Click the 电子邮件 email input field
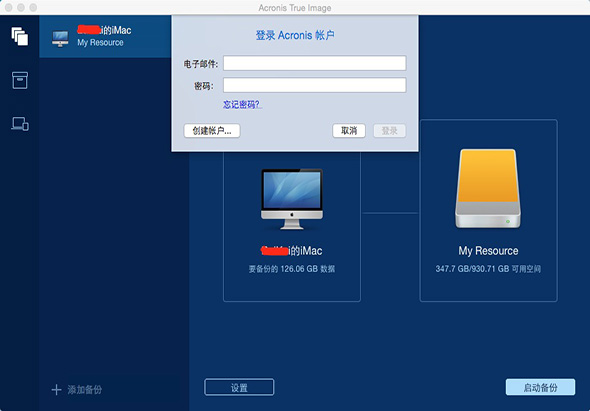The width and height of the screenshot is (590, 411). 315,63
